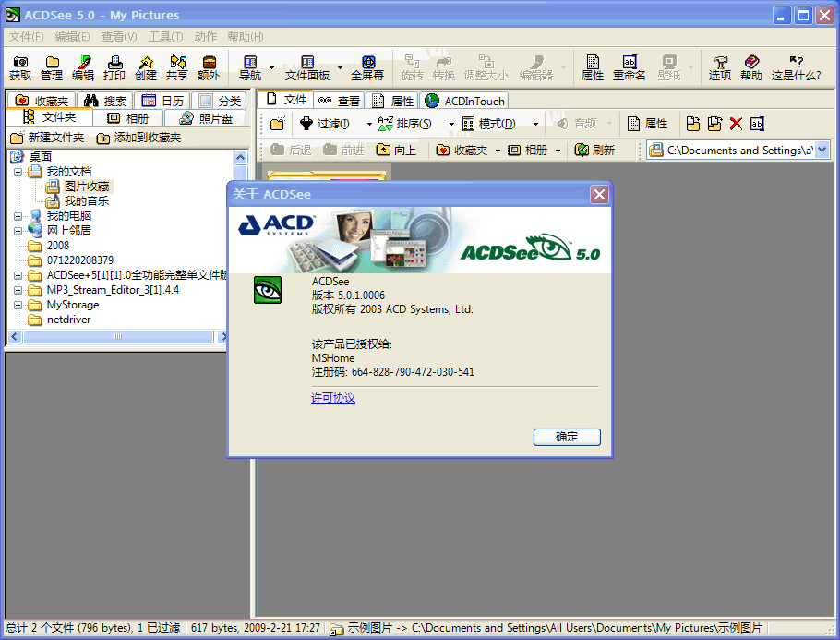Expand the path address combo box
Screen dimensions: 840x640
click(822, 151)
